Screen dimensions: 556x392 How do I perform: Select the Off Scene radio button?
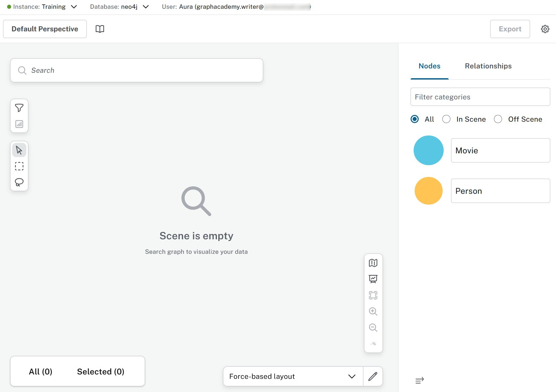point(498,119)
